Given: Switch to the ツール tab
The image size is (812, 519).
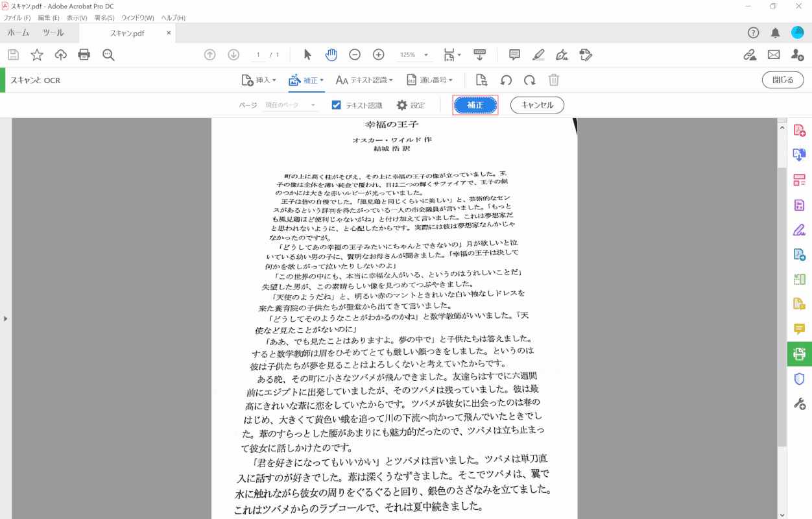Looking at the screenshot, I should click(53, 33).
